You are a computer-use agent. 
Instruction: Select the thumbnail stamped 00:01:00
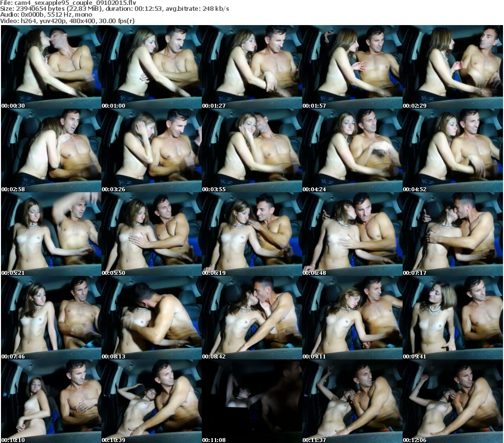tap(152, 67)
